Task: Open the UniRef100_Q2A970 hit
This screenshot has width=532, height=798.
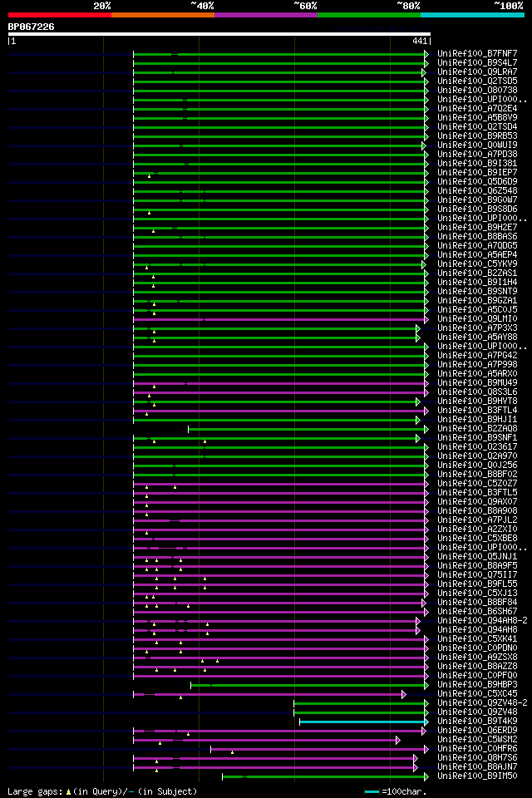Action: tap(477, 456)
